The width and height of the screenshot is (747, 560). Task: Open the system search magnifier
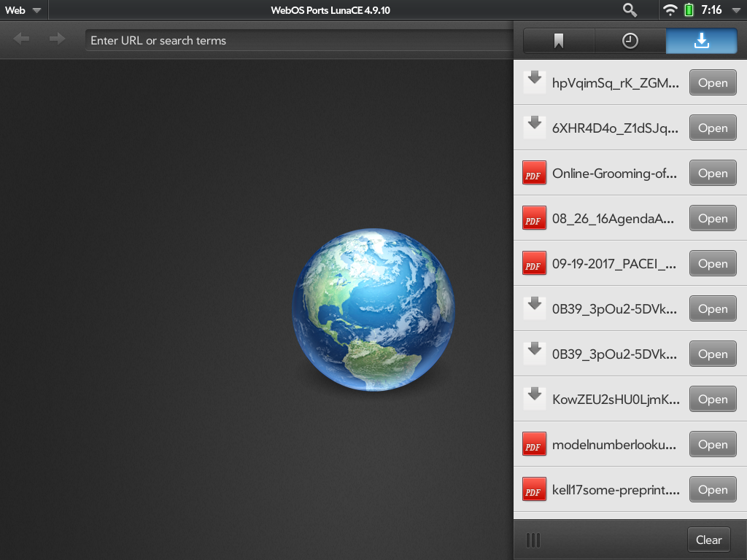click(630, 10)
